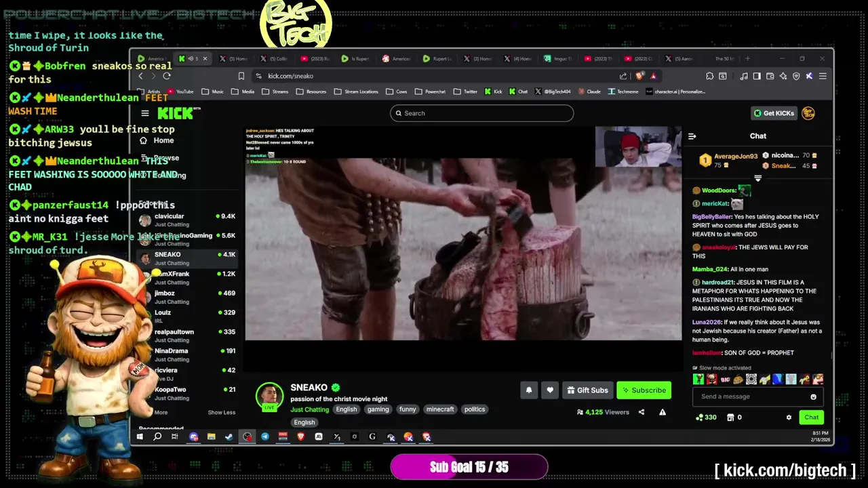Viewport: 868px width, 488px height.
Task: Open realpaultown channel in sidebar
Action: pos(186,335)
